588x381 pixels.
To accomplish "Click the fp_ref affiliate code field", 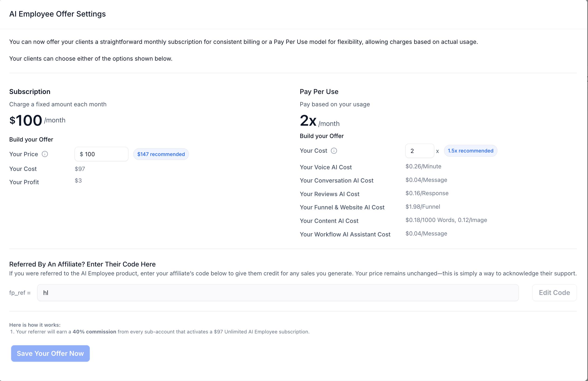I will (278, 292).
